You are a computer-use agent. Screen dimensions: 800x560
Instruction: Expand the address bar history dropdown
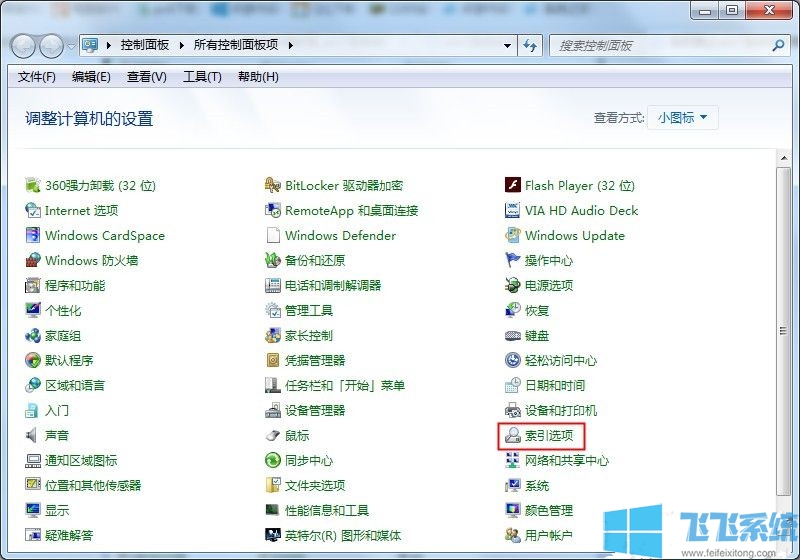pos(507,45)
